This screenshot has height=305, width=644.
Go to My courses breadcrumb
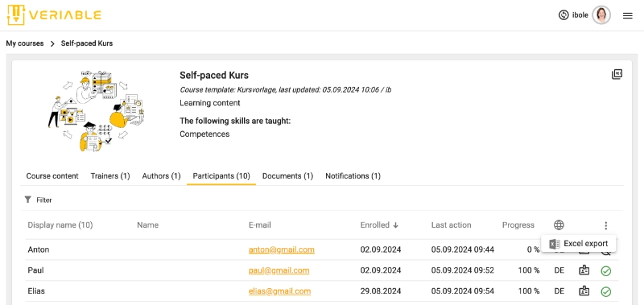click(25, 43)
